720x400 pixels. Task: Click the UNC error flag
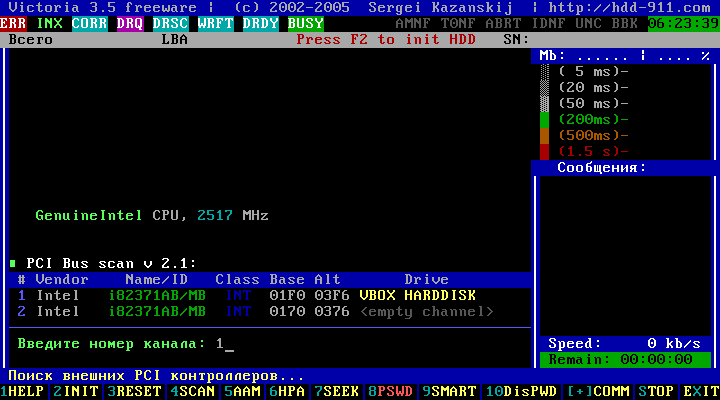pyautogui.click(x=589, y=23)
